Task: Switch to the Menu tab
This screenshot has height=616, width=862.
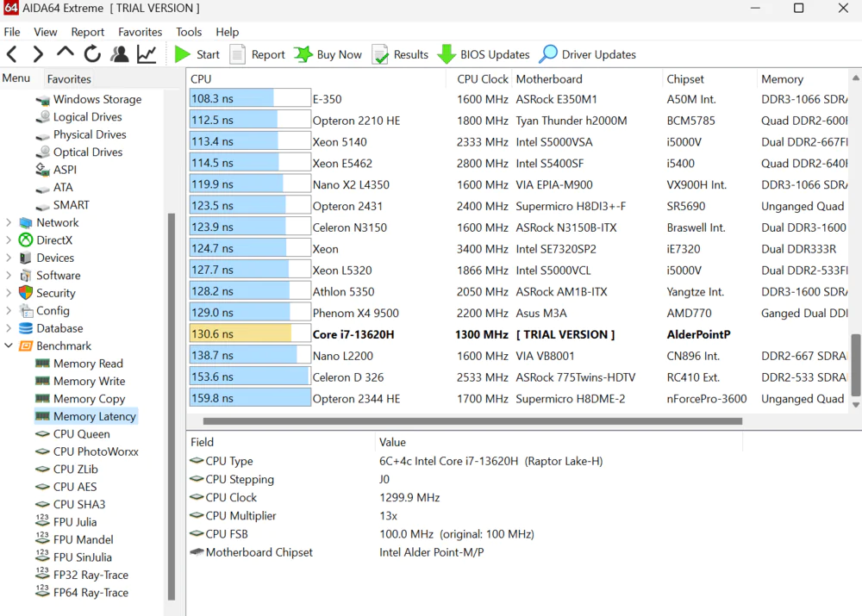Action: tap(16, 78)
